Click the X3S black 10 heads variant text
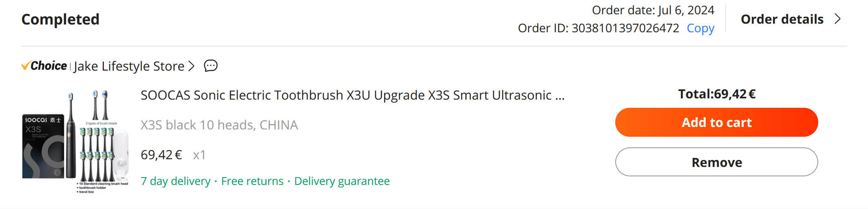This screenshot has height=209, width=868. pos(219,125)
